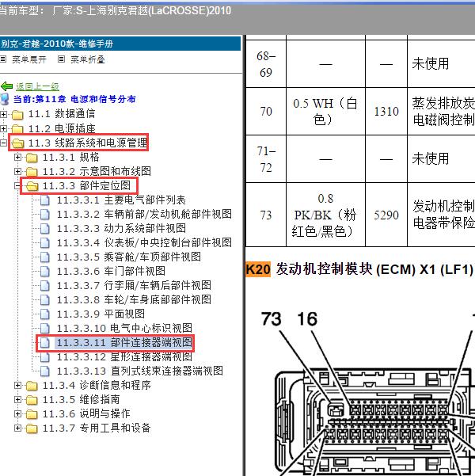
Task: Click the 别克-君越-2010款-维修手册 title bar
Action: pos(120,44)
